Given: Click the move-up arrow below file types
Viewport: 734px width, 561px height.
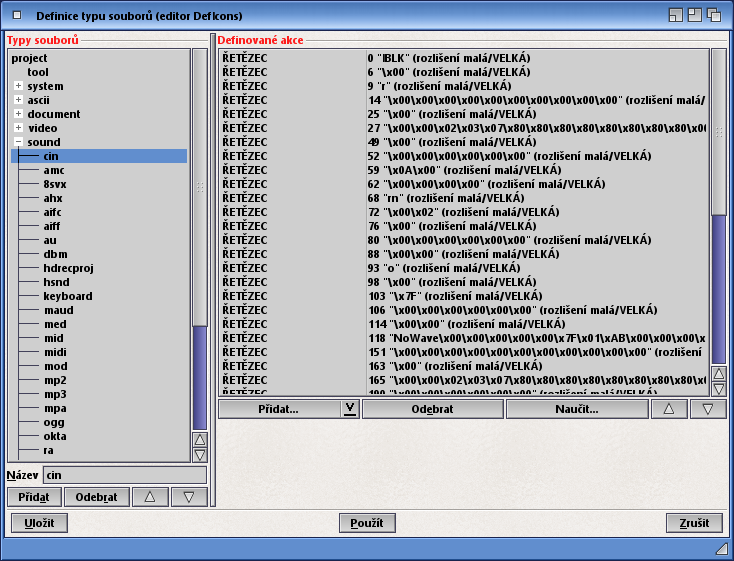Looking at the screenshot, I should pos(149,497).
